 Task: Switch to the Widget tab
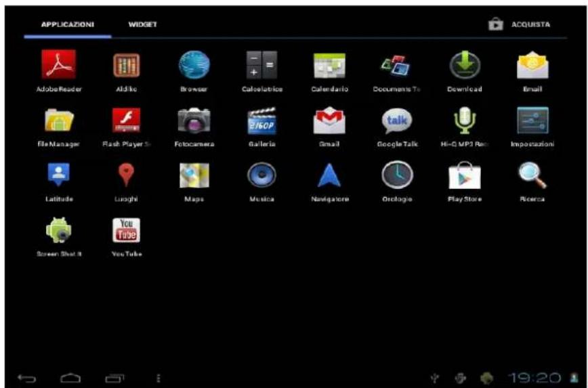click(x=142, y=24)
